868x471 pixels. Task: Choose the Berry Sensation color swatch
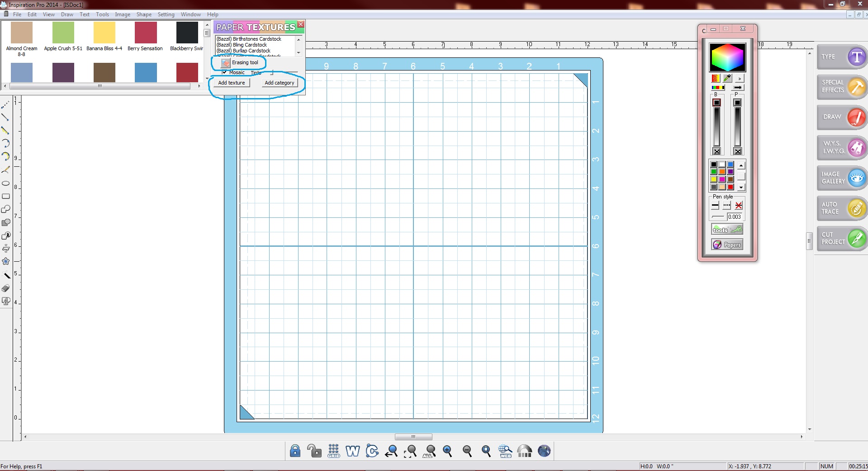pyautogui.click(x=146, y=33)
